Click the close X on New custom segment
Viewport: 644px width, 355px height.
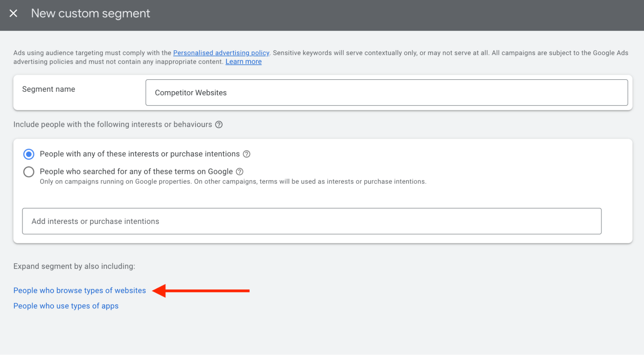(14, 13)
